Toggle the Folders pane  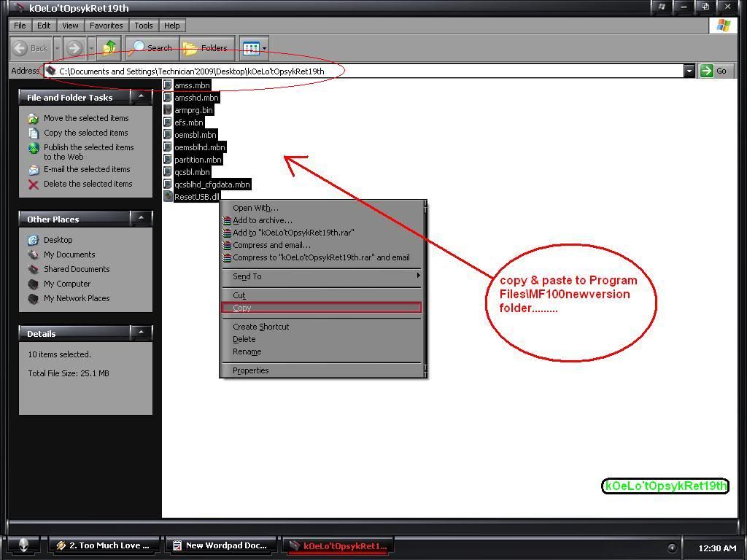(206, 48)
